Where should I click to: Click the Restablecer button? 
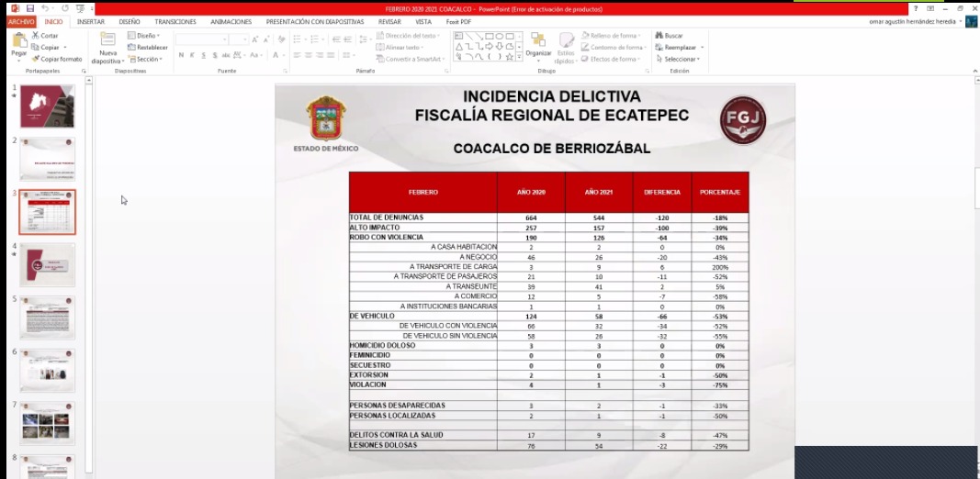coord(151,48)
